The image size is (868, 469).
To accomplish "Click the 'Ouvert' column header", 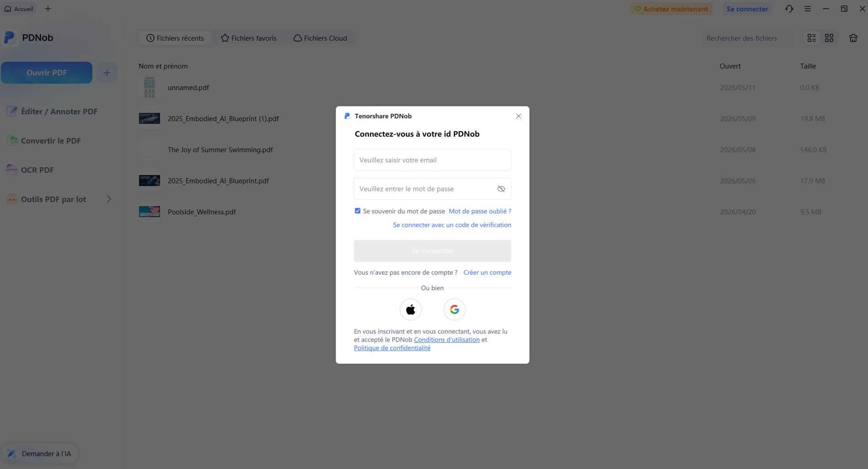I will point(730,66).
